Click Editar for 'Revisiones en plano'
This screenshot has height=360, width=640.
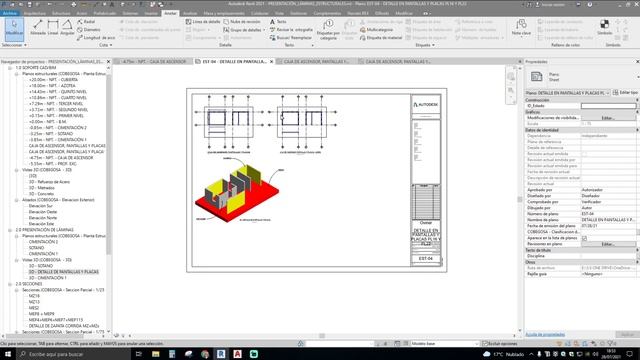click(x=608, y=244)
